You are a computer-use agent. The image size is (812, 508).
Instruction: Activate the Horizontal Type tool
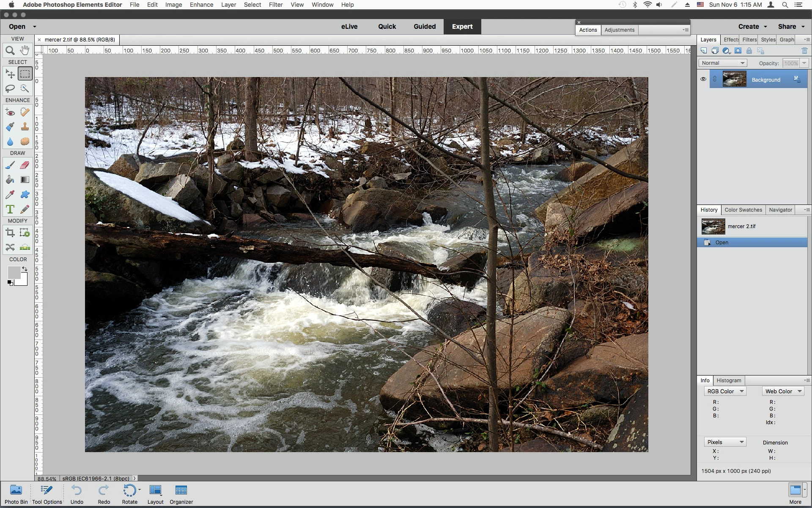tap(10, 209)
